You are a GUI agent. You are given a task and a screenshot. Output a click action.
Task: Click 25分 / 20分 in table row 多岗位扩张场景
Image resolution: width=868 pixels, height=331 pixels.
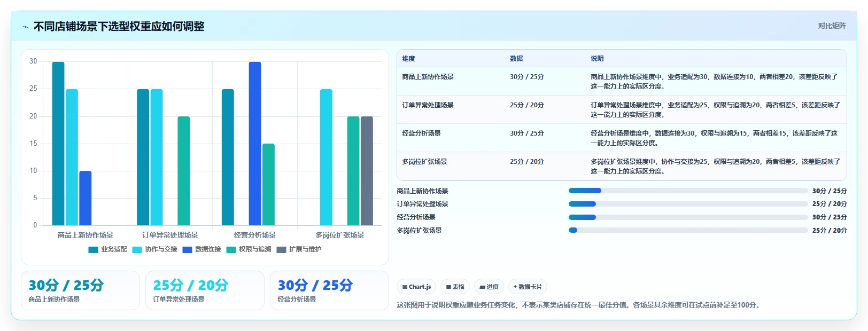point(526,162)
